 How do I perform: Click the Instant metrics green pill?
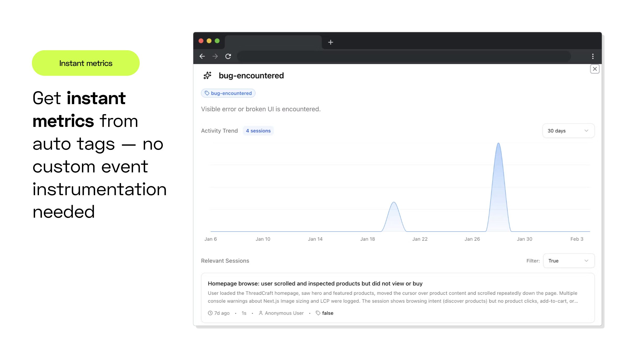point(86,63)
